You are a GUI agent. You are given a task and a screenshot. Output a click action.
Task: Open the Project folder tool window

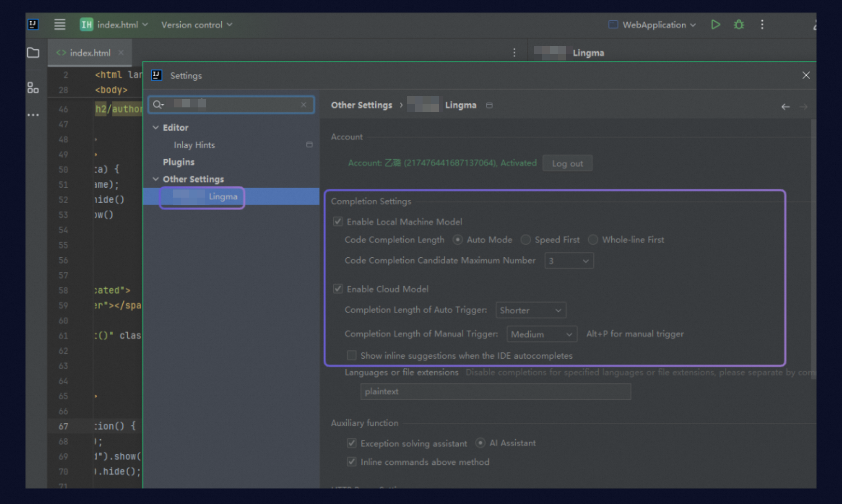pos(33,53)
